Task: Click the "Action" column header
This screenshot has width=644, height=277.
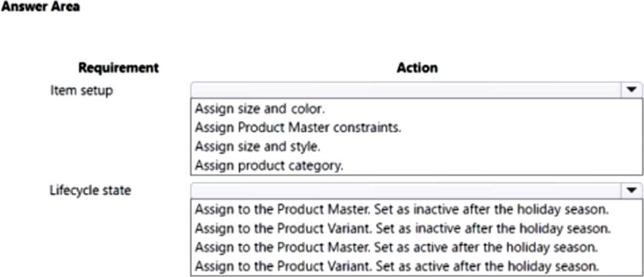Action: point(417,67)
